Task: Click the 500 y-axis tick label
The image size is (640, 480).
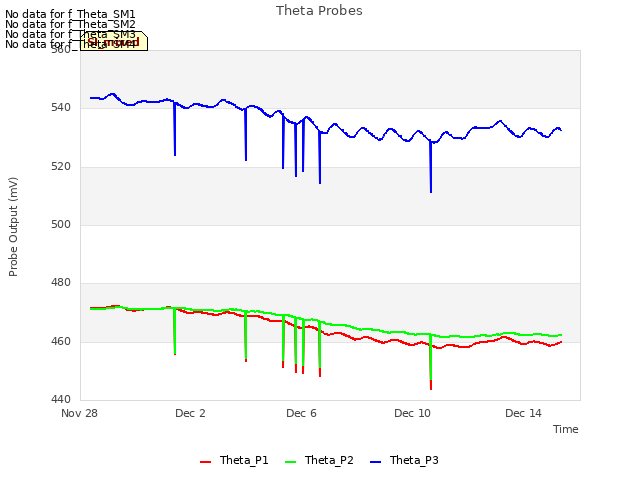Action: point(61,224)
